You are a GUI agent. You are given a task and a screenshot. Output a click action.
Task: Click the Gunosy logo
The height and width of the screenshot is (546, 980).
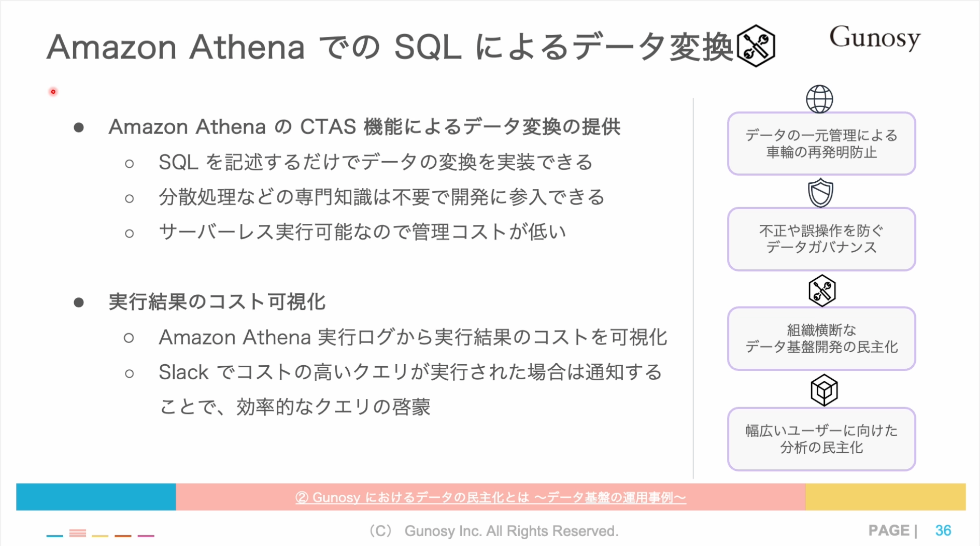pyautogui.click(x=875, y=38)
